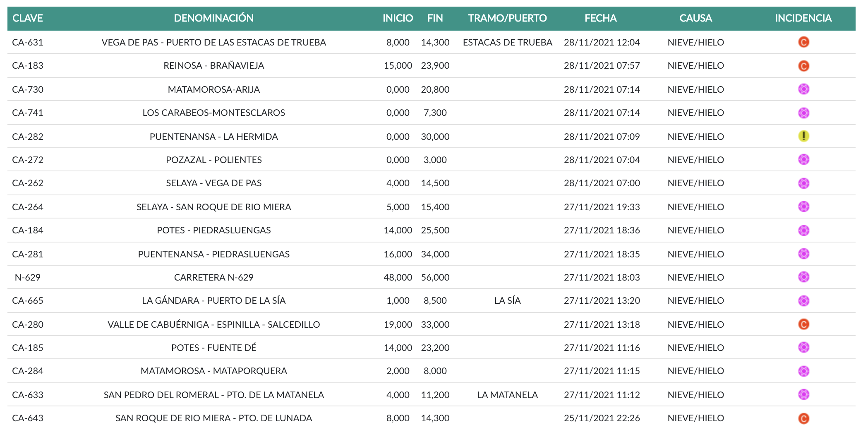This screenshot has height=437, width=868.
Task: Select the CA-741 road code
Action: pos(28,113)
